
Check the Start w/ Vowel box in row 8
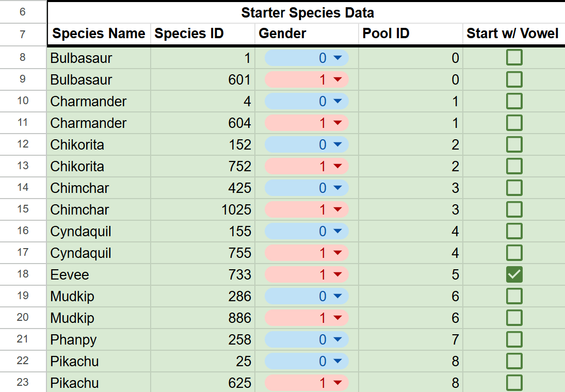tap(514, 58)
